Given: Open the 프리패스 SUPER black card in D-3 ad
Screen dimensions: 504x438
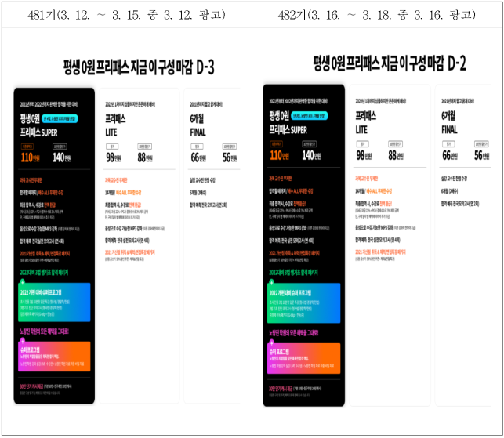Looking at the screenshot, I should [54, 245].
